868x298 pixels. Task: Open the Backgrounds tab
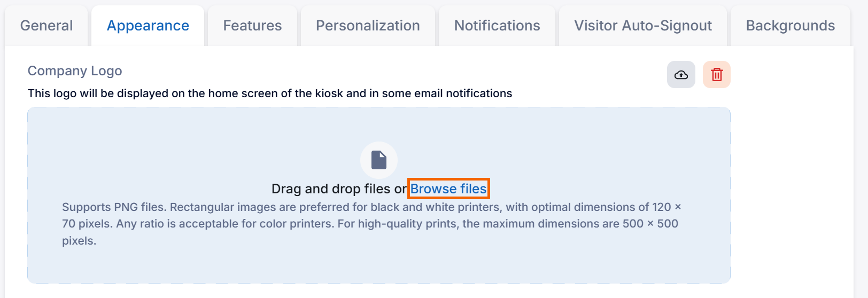[x=790, y=26]
